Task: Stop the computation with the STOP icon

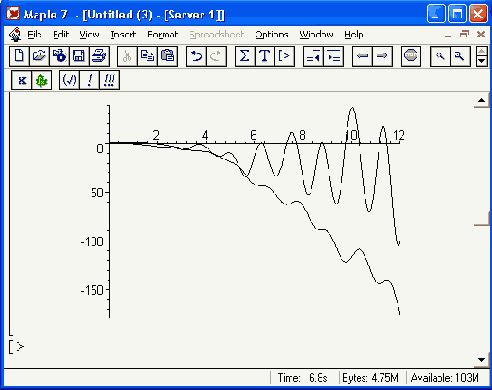Action: coord(411,56)
